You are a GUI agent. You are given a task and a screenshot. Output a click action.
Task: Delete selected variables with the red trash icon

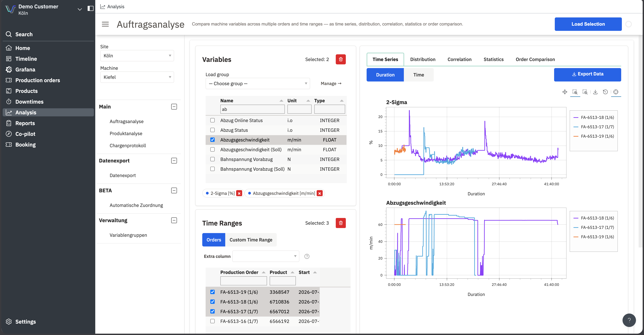[340, 59]
